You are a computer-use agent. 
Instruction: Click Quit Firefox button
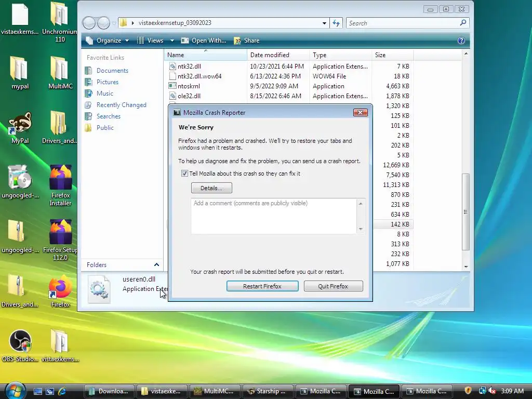tap(333, 286)
